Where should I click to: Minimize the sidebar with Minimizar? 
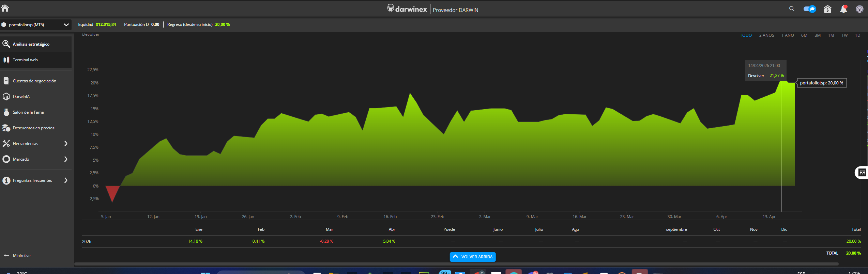point(17,256)
